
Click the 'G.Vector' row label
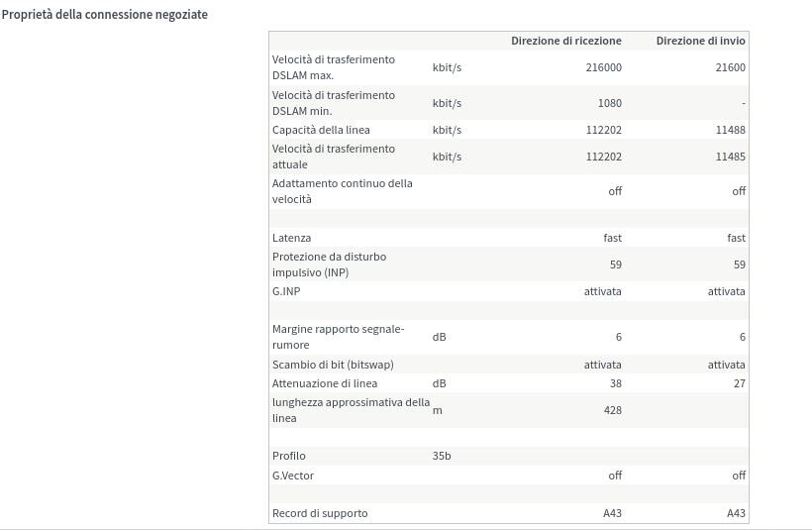point(292,476)
